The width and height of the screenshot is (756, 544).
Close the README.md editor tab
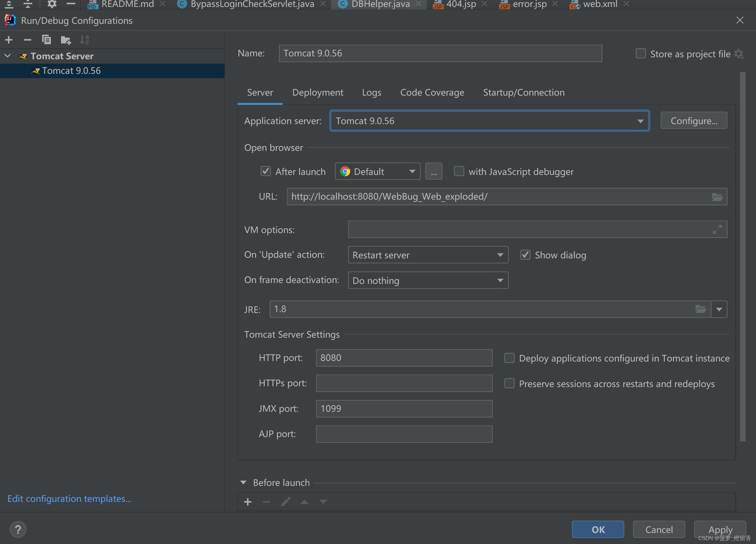[163, 4]
